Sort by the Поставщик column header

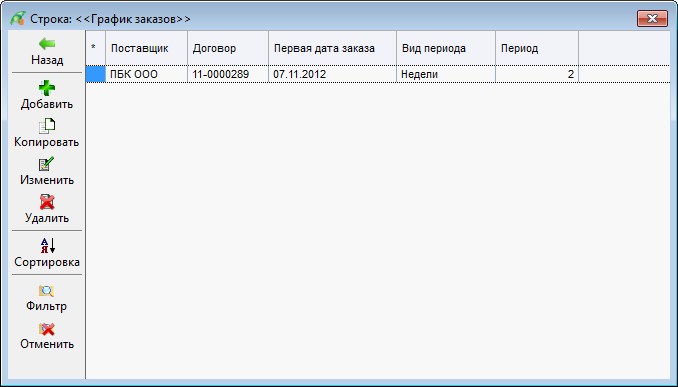(146, 48)
